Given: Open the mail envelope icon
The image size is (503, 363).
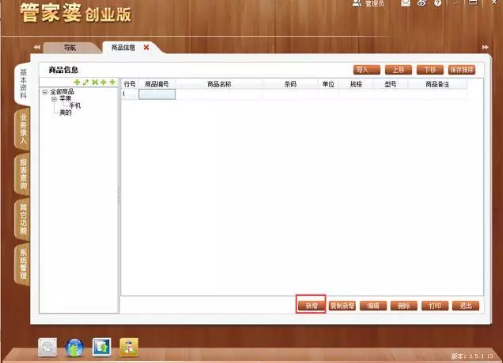Looking at the screenshot, I should click(x=405, y=3).
